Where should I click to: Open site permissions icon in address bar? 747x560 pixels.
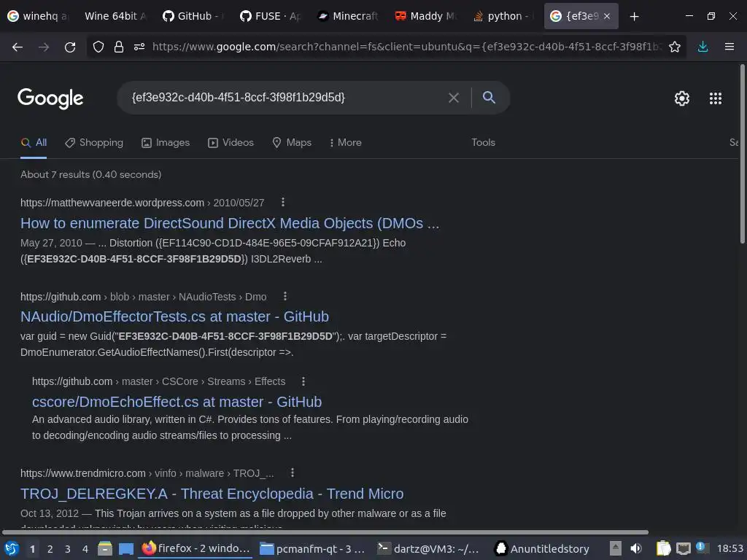139,47
